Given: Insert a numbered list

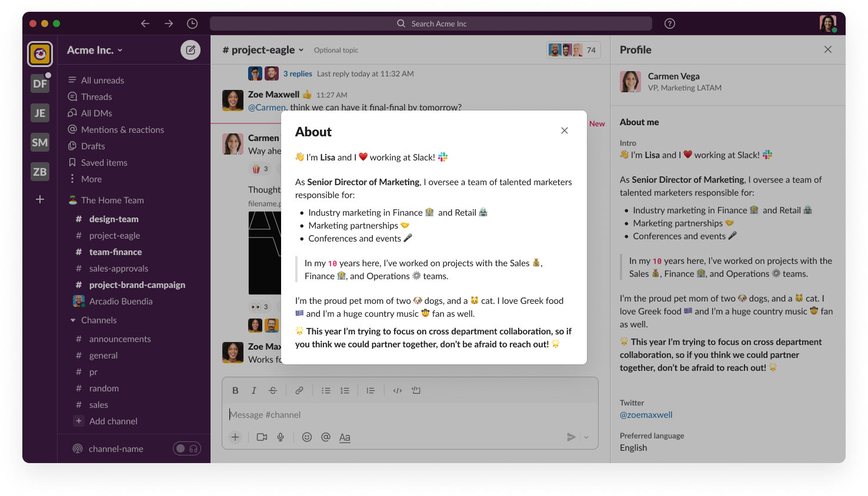Looking at the screenshot, I should click(345, 390).
